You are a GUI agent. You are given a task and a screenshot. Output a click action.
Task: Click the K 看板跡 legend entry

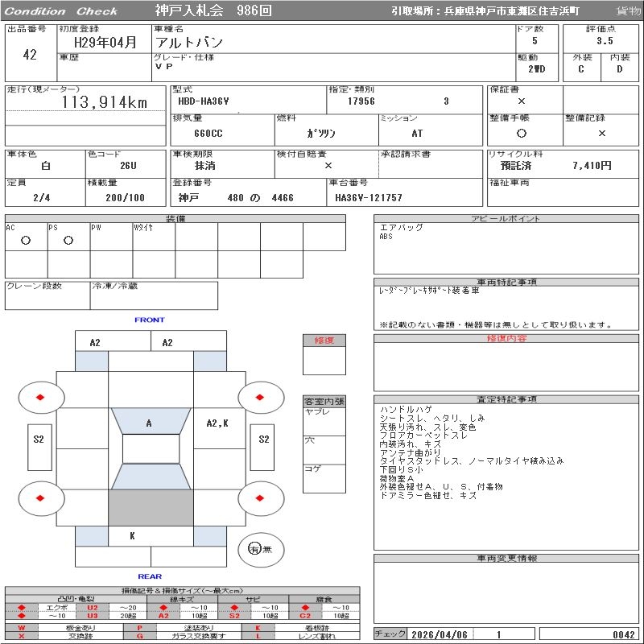301,628
